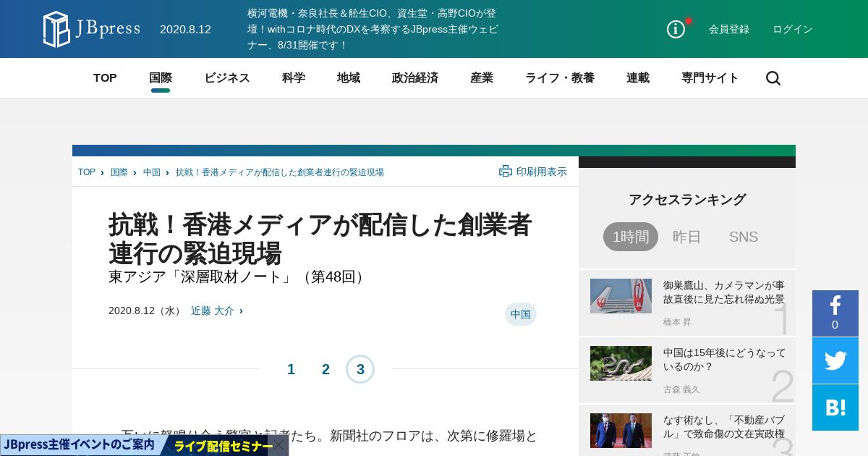The image size is (868, 456).
Task: Select 連載 in the navigation menu
Action: 638,78
